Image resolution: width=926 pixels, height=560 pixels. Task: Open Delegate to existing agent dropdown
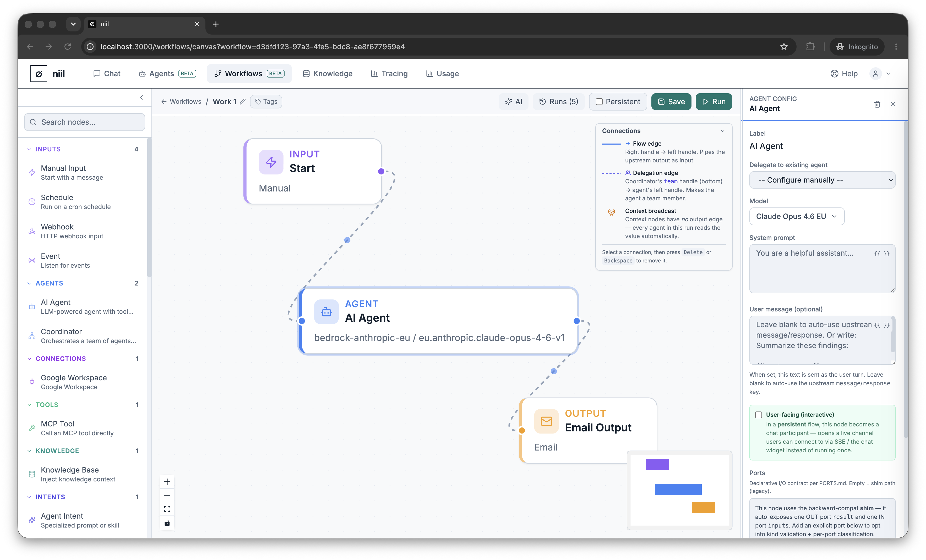point(822,180)
